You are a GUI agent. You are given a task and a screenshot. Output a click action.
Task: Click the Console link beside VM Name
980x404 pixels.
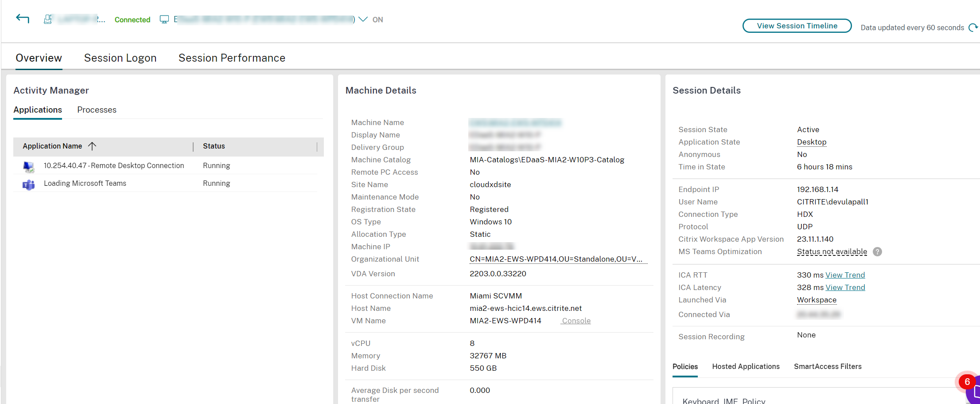(x=576, y=321)
